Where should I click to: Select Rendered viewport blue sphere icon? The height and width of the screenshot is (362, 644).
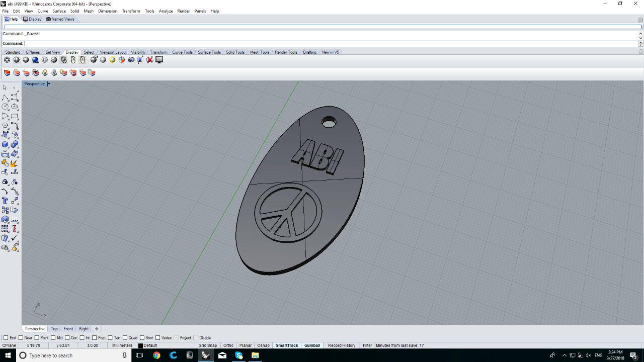tap(35, 60)
